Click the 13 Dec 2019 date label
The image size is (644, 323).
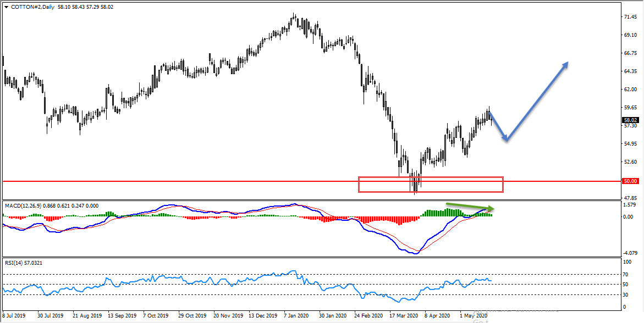(x=263, y=316)
